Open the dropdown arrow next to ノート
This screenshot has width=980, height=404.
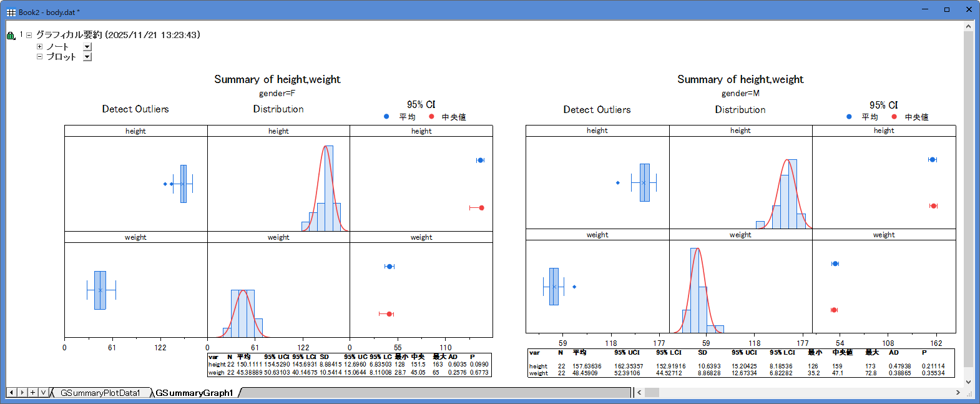87,47
